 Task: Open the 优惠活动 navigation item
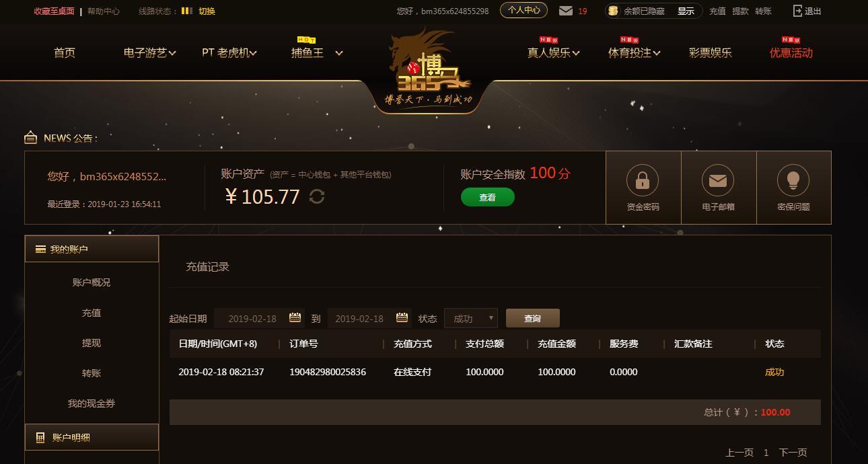tap(791, 52)
